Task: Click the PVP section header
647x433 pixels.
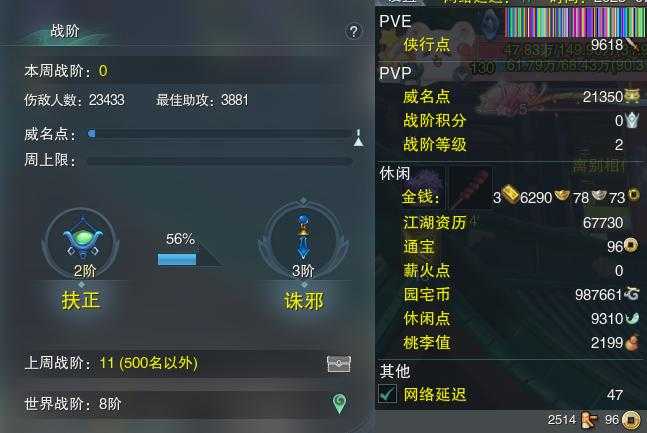Action: 395,73
